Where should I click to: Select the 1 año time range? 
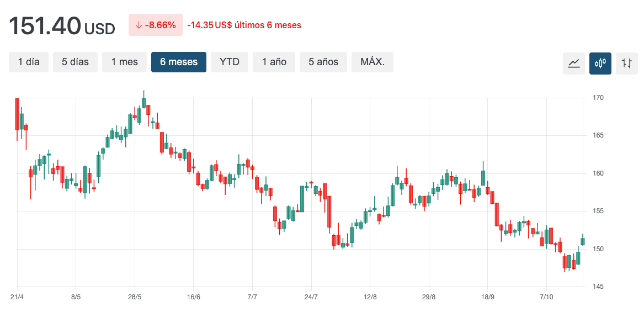274,62
